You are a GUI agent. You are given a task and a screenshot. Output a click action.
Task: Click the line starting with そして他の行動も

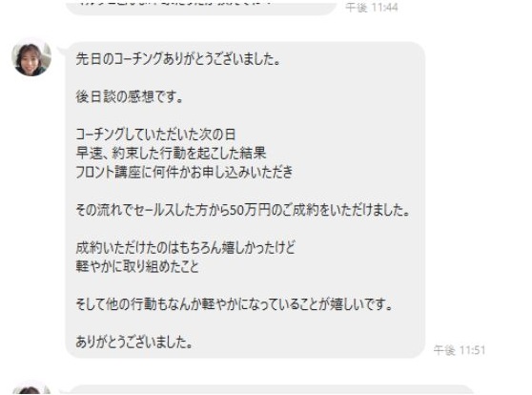coord(235,304)
